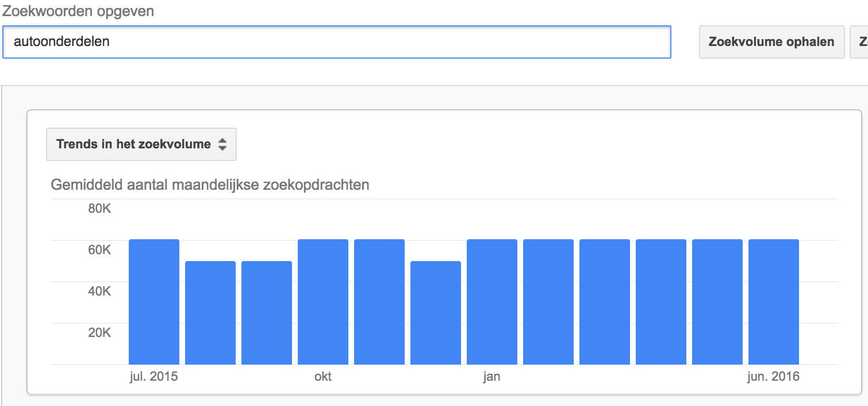
Task: Select the May bar before jun. 2016
Action: (717, 302)
